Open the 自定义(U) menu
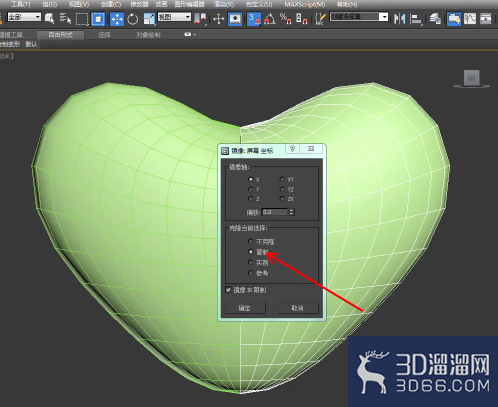Viewport: 498px width, 407px height. pyautogui.click(x=259, y=4)
